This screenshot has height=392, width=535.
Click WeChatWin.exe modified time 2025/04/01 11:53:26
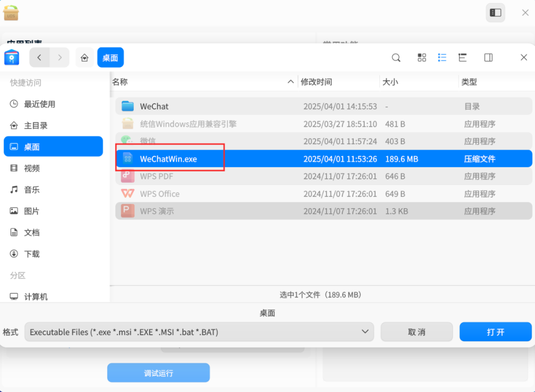pyautogui.click(x=340, y=159)
